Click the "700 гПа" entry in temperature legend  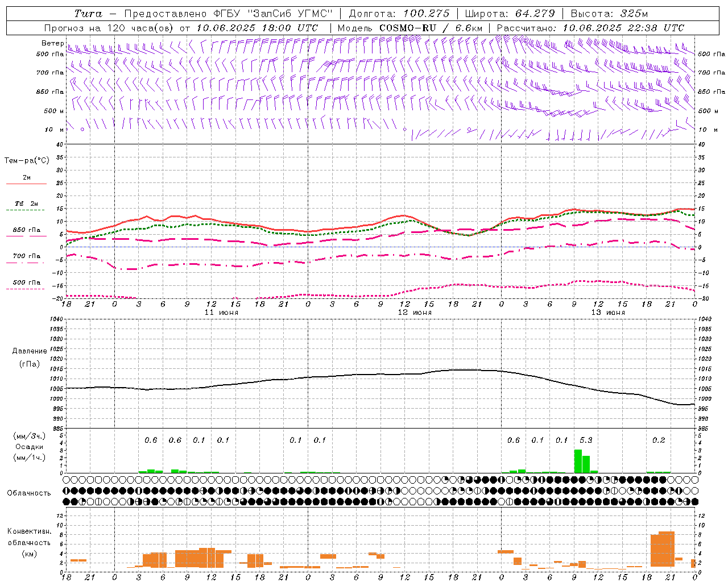(27, 256)
